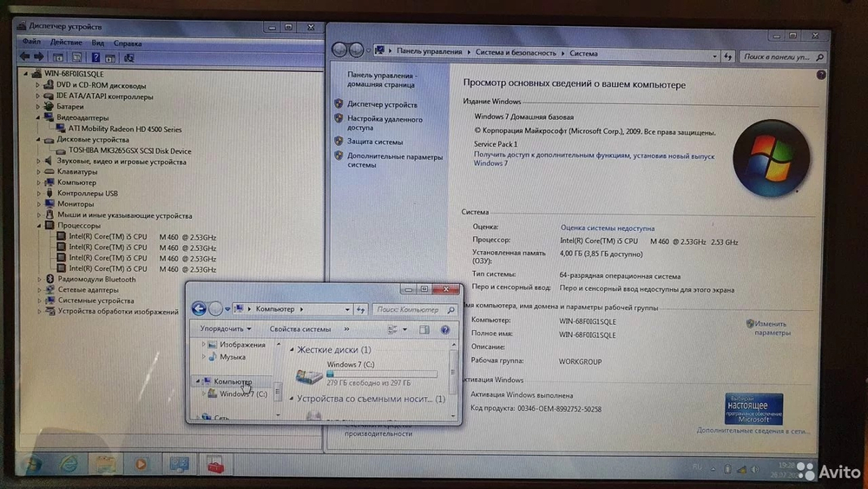868x489 pixels.
Task: Collapse Устройства со съемными носителями group
Action: (291, 399)
